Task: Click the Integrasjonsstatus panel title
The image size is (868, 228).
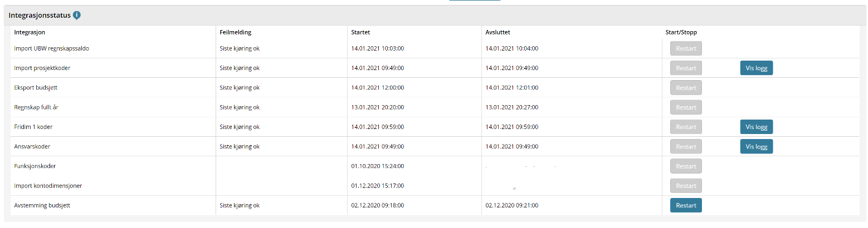Action: (40, 16)
